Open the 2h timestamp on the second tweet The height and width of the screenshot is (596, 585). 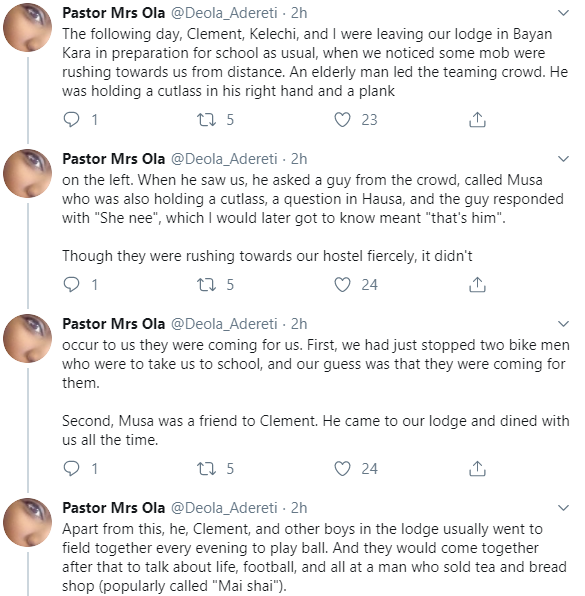click(x=299, y=159)
